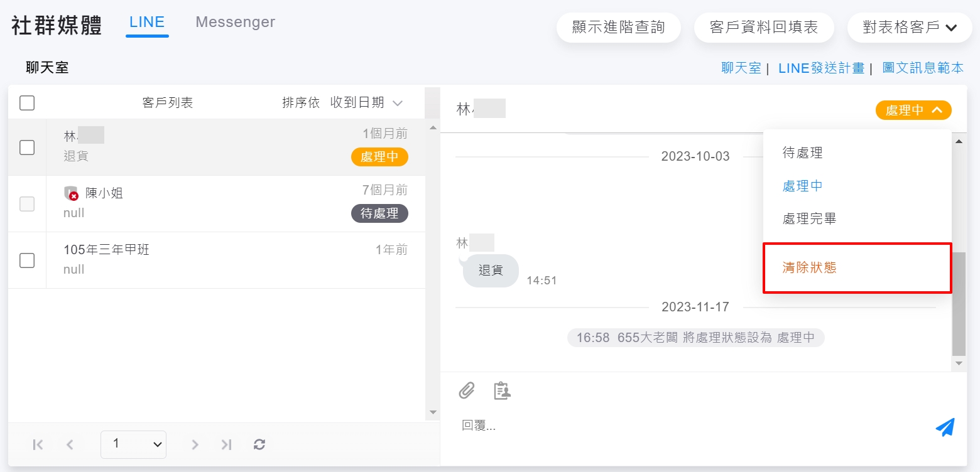
Task: Collapse the 處理中 status dropdown
Action: pyautogui.click(x=913, y=110)
